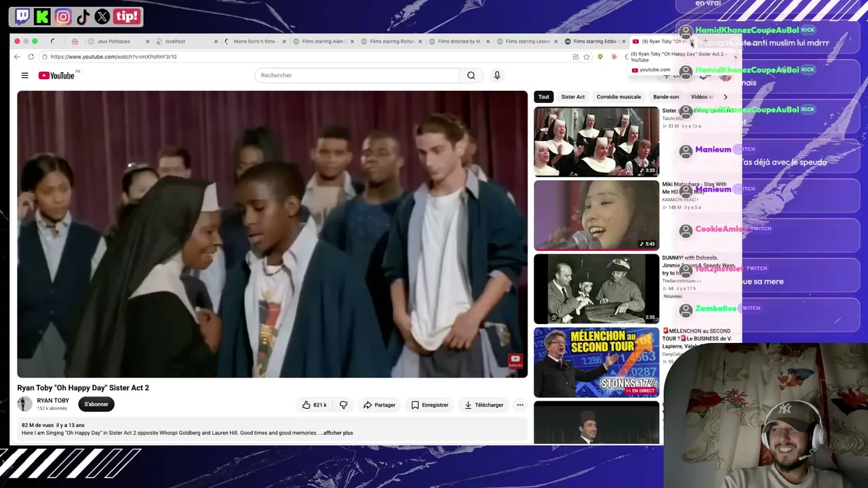The width and height of the screenshot is (868, 488).
Task: Open the YouTube guide hamburger menu
Action: coord(24,75)
